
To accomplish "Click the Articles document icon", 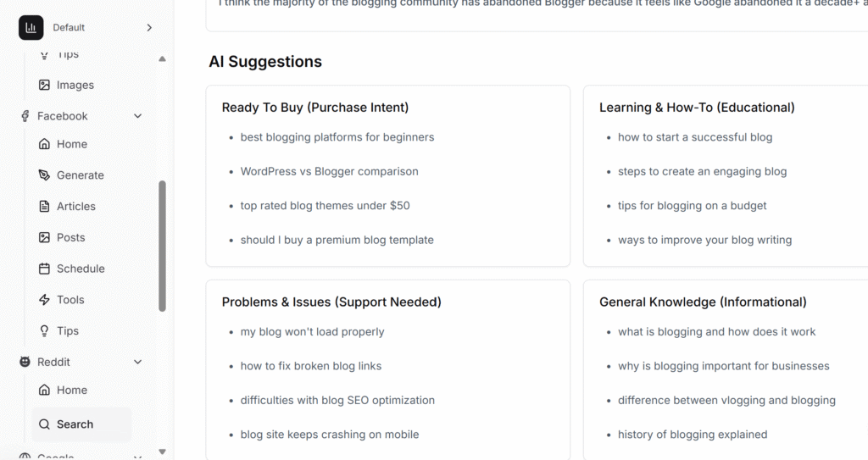I will point(44,207).
